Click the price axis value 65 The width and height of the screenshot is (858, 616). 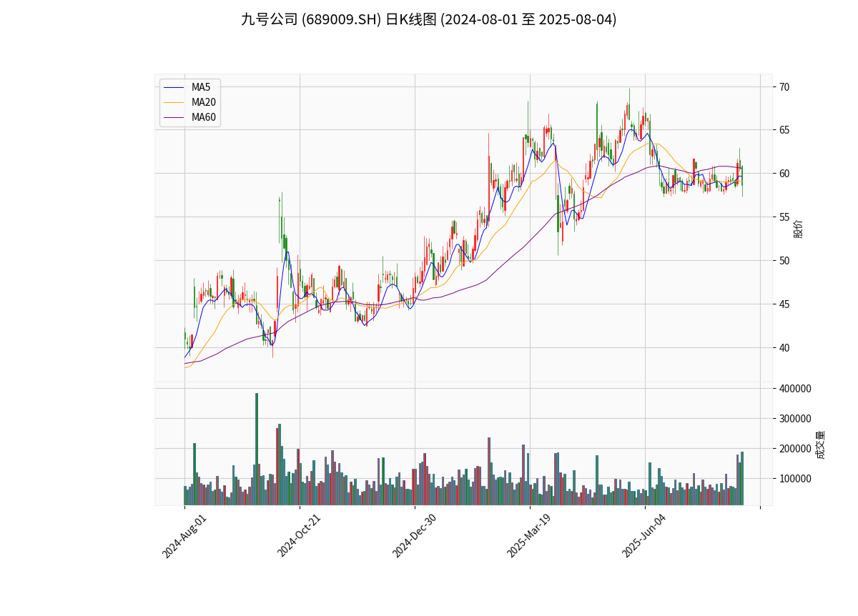pos(784,130)
